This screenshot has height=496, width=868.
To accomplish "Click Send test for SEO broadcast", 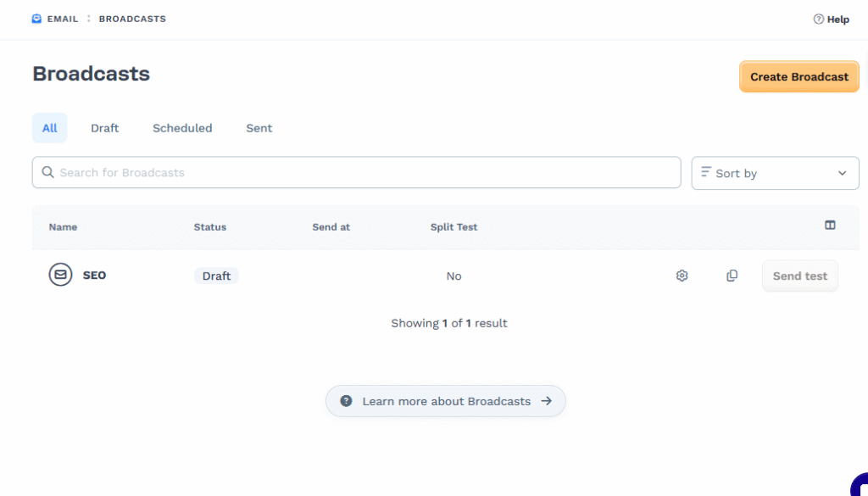I will [x=800, y=276].
